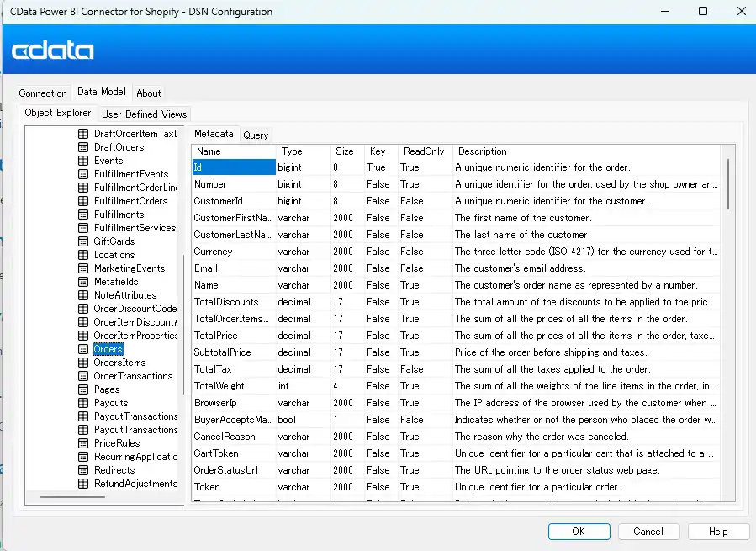Image resolution: width=756 pixels, height=551 pixels.
Task: Click the Pages table icon
Action: [x=83, y=389]
